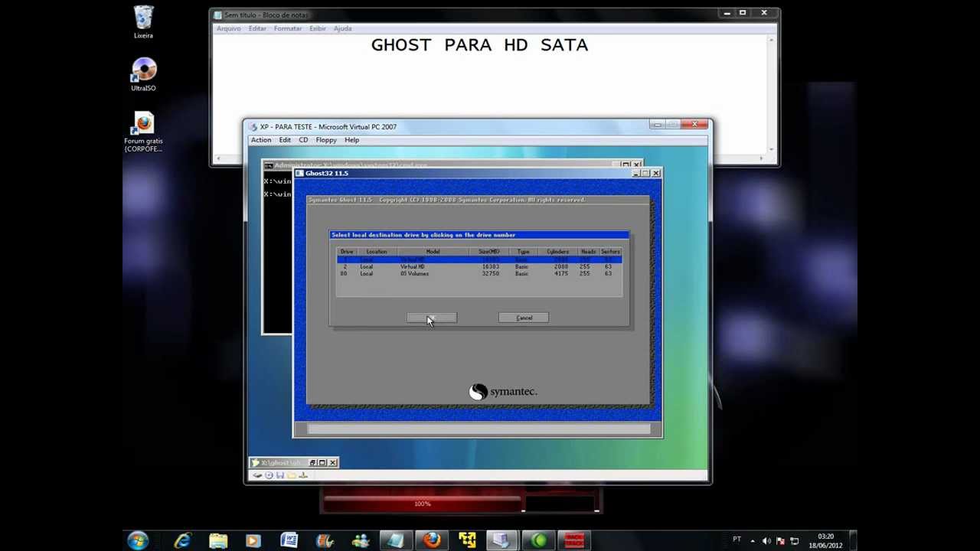
Task: Click the 100% red progress bar
Action: pyautogui.click(x=422, y=504)
